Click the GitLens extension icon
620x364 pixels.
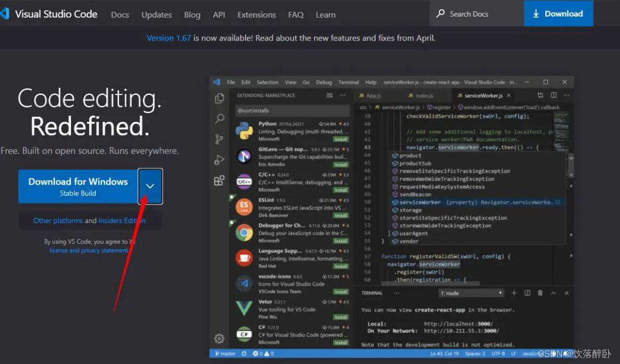point(245,156)
